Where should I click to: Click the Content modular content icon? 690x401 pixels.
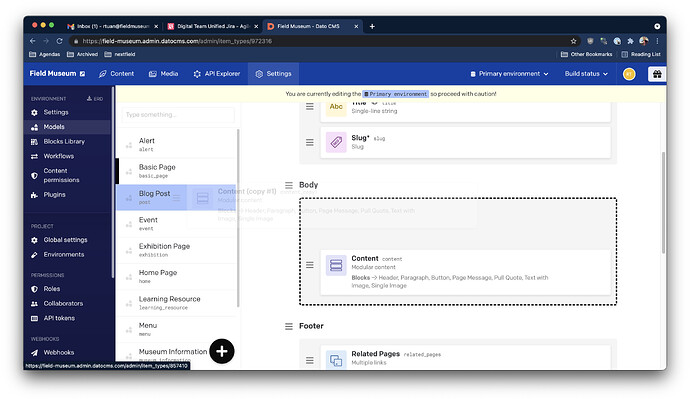click(x=336, y=265)
